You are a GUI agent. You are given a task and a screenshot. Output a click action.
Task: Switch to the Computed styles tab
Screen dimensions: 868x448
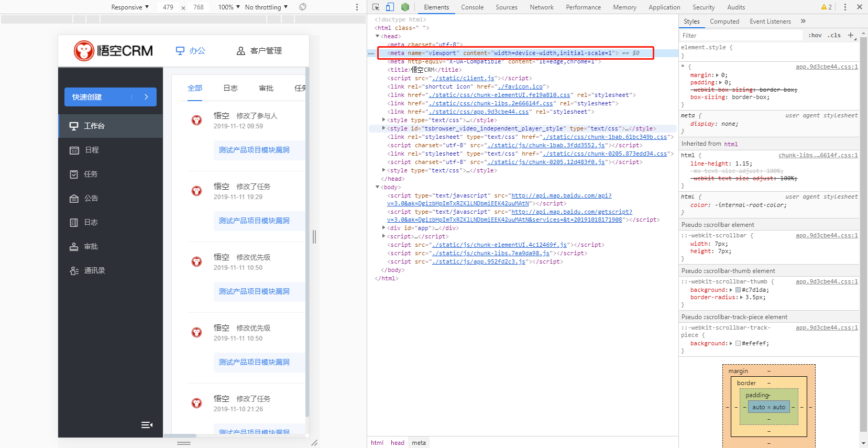724,21
